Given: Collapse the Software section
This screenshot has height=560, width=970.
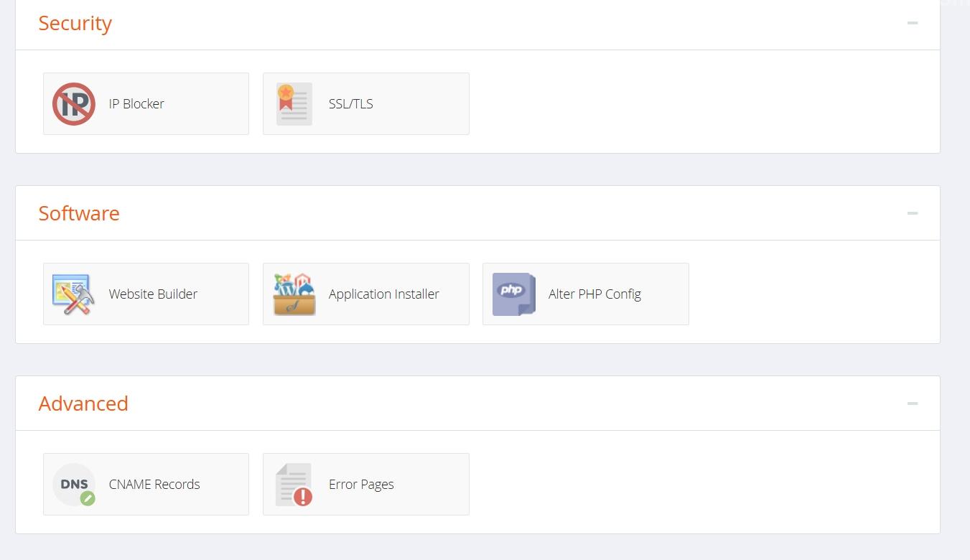Looking at the screenshot, I should (x=913, y=213).
